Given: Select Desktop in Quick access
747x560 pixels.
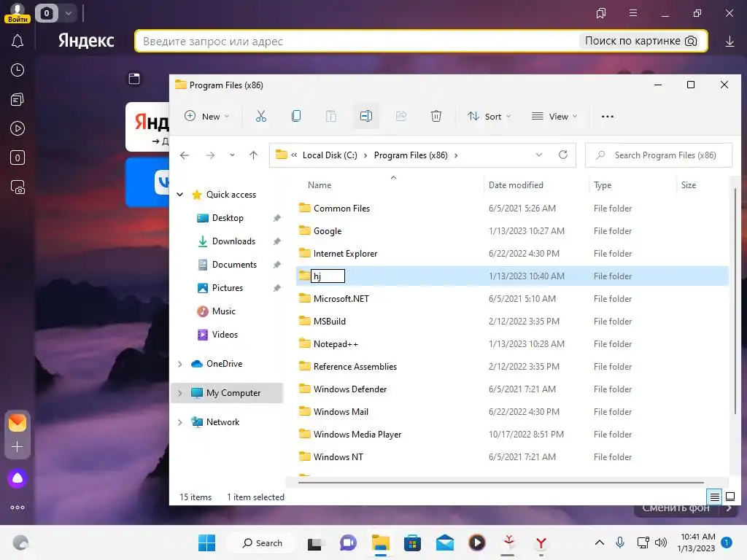Looking at the screenshot, I should pyautogui.click(x=228, y=218).
